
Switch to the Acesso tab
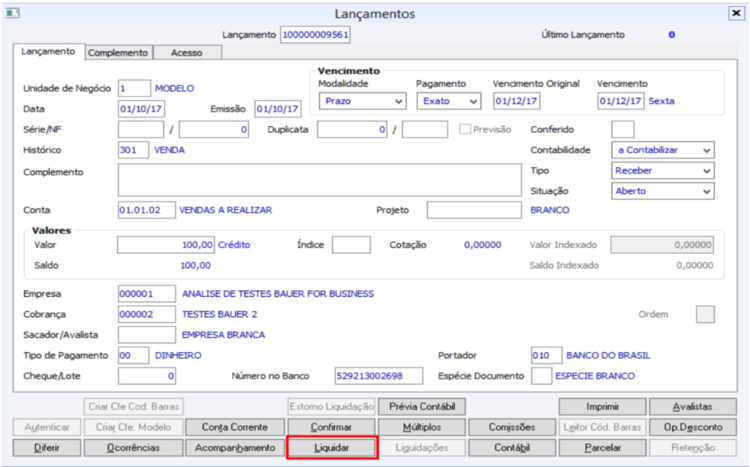pos(187,53)
